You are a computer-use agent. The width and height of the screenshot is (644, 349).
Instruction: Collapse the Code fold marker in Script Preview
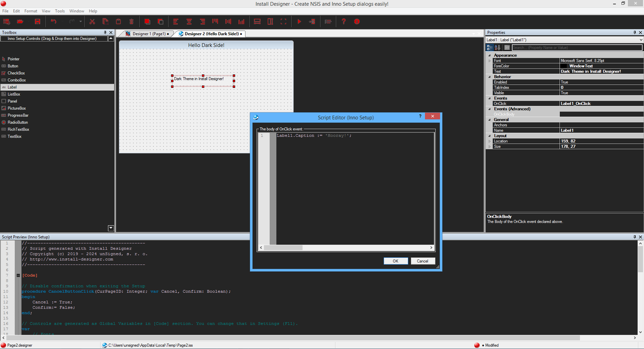point(18,275)
